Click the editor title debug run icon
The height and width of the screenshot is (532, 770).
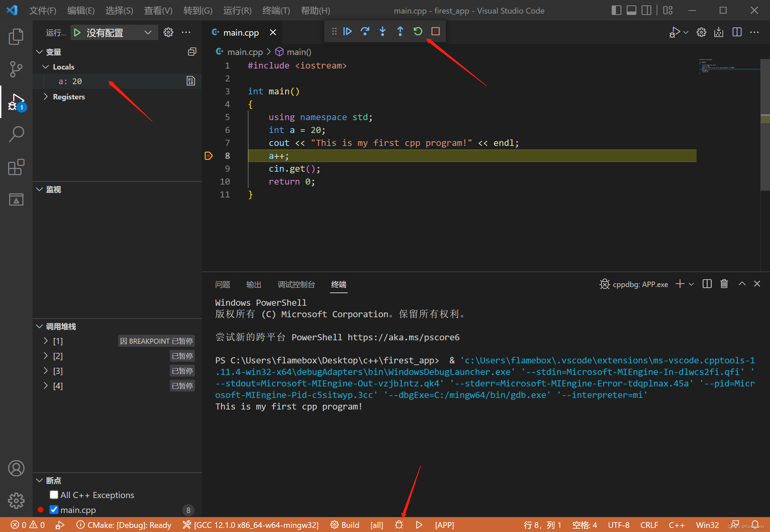(675, 33)
